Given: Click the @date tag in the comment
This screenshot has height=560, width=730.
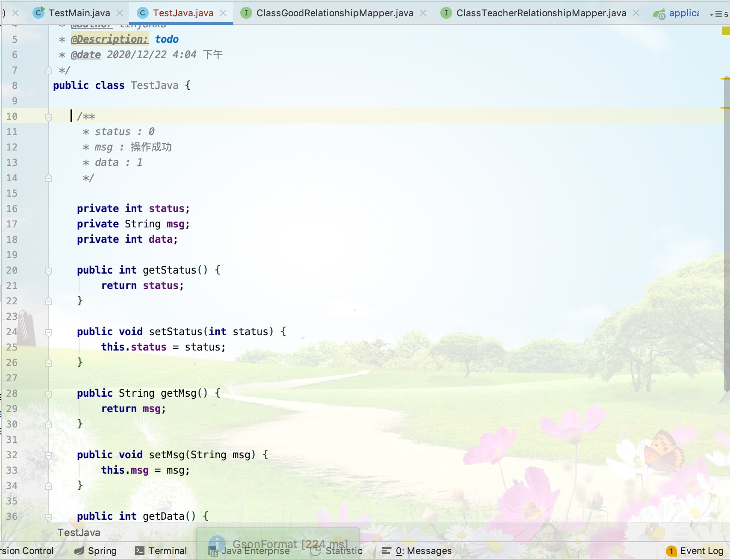Looking at the screenshot, I should click(x=85, y=55).
